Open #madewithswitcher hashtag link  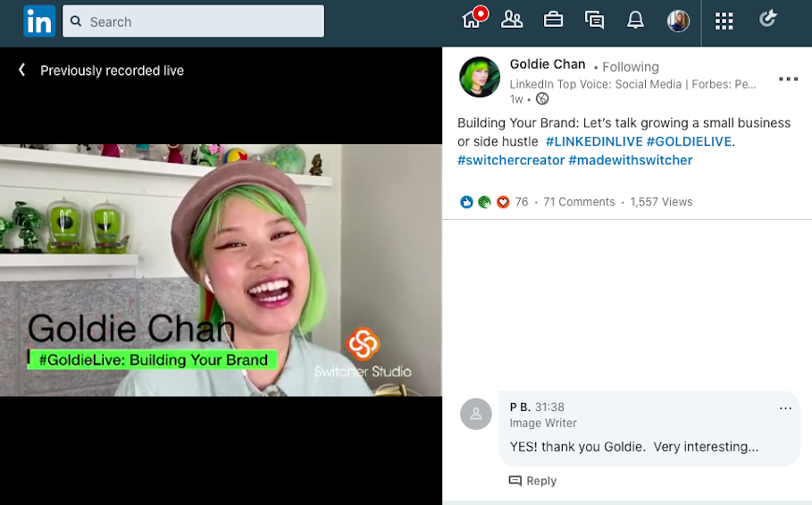click(631, 160)
